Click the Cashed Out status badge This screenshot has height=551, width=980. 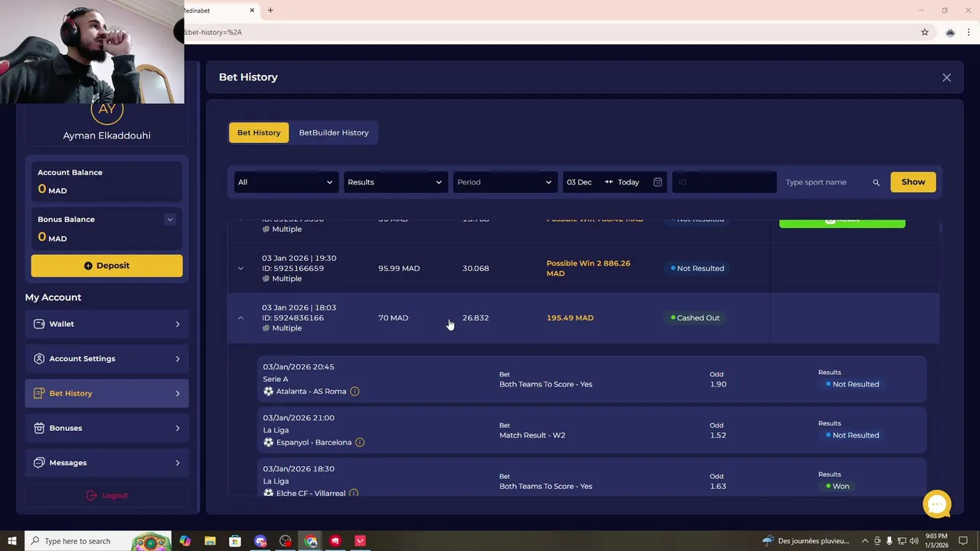(x=695, y=318)
